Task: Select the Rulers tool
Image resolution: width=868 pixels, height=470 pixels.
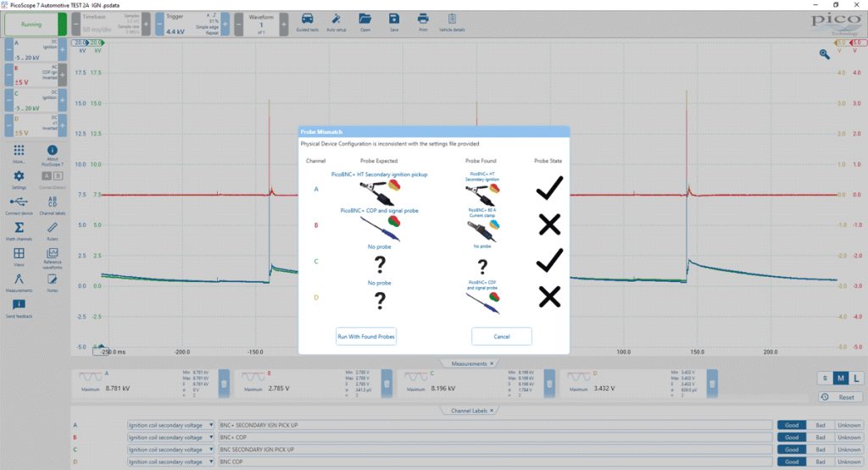Action: pyautogui.click(x=52, y=231)
